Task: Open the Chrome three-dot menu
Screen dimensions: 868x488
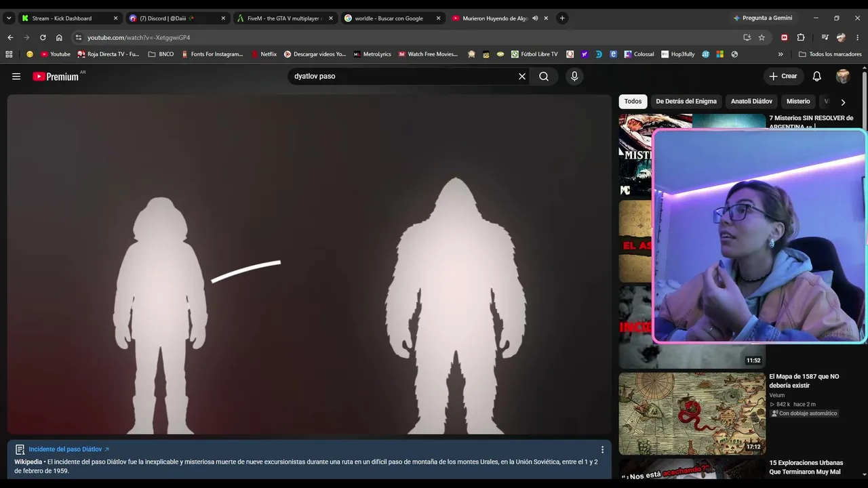Action: click(x=858, y=37)
